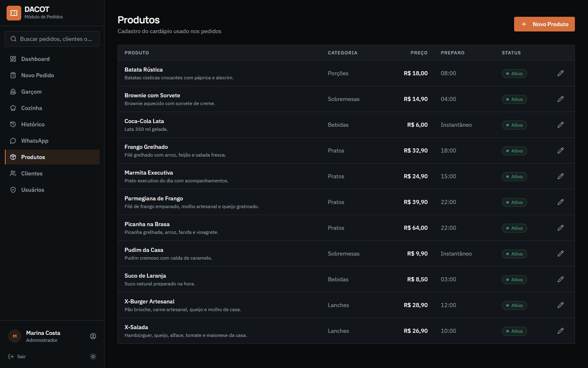
Task: Open Histórico in the sidebar
Action: [x=52, y=124]
